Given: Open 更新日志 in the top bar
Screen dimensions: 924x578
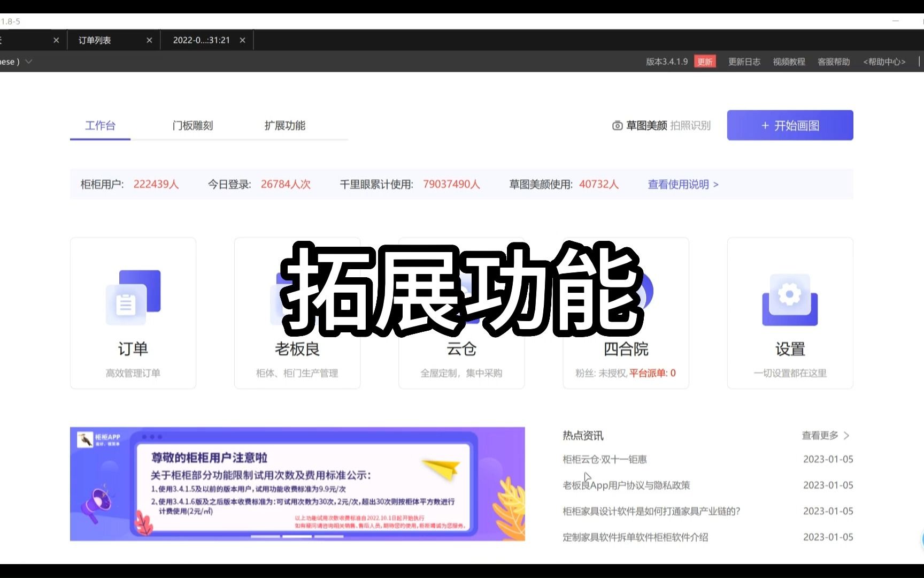Looking at the screenshot, I should [x=744, y=62].
